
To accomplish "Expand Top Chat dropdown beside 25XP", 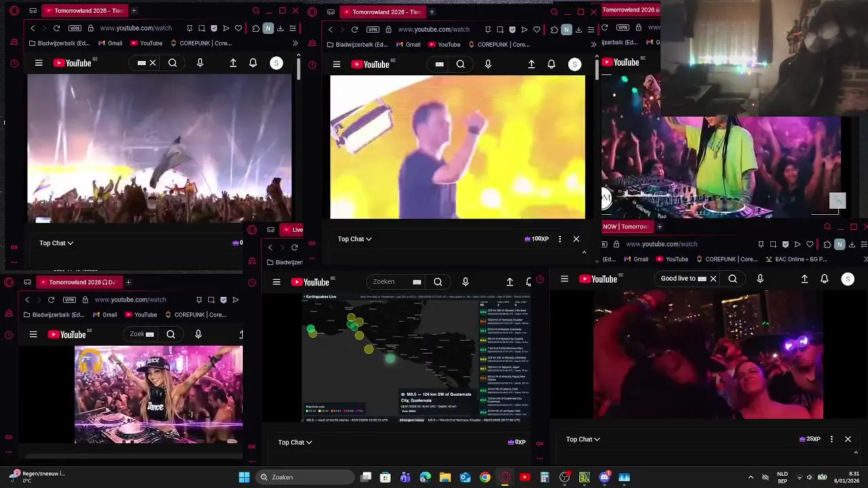I will coord(583,439).
